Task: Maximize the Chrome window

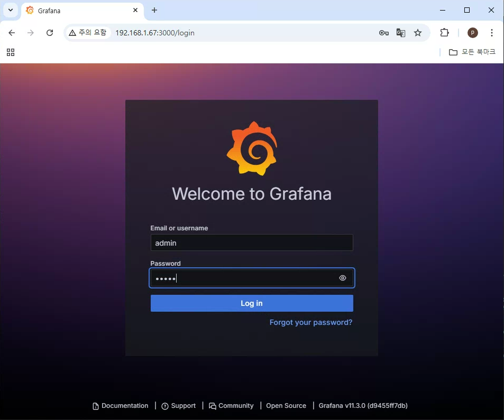Action: pyautogui.click(x=466, y=10)
